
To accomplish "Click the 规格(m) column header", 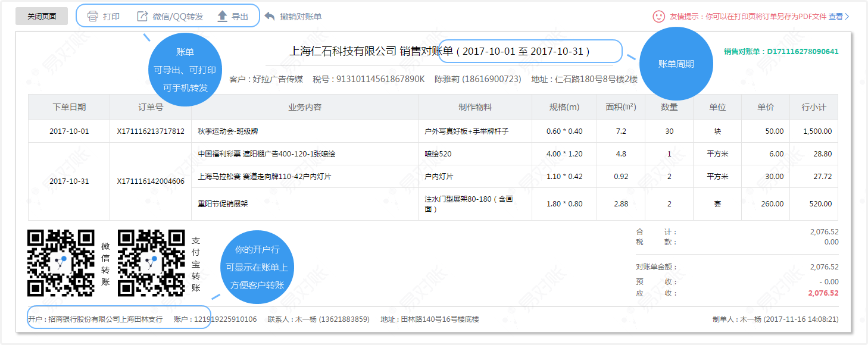I will pos(564,107).
